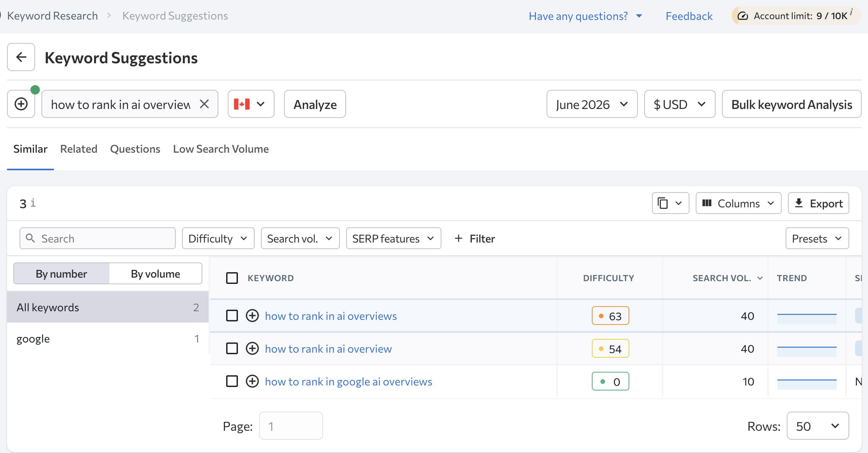Sort by the Search Vol. column header
The image size is (868, 453).
pos(727,278)
